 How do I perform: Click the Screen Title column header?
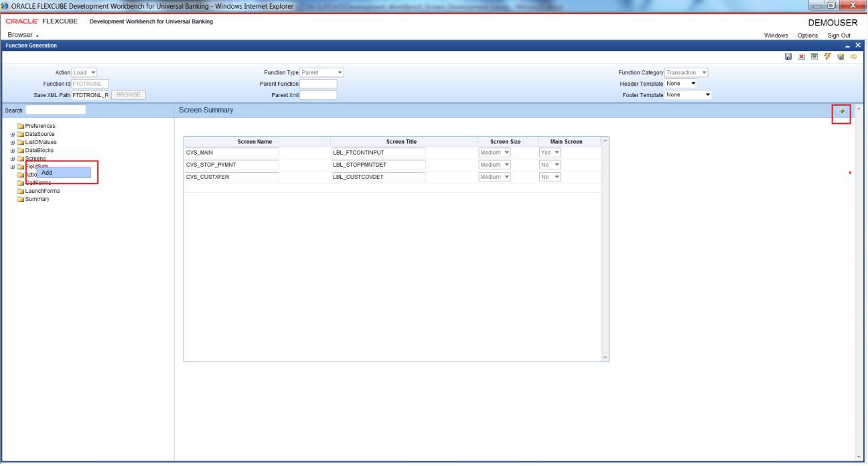tap(405, 141)
